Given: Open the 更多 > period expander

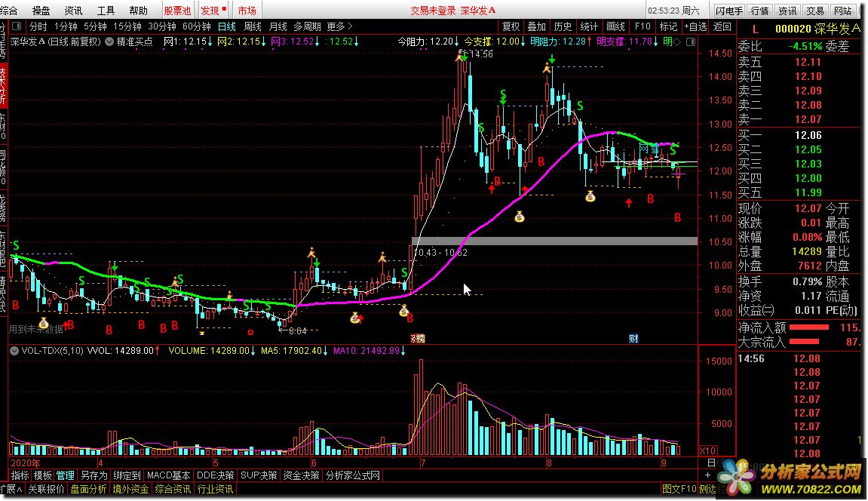Looking at the screenshot, I should (339, 26).
